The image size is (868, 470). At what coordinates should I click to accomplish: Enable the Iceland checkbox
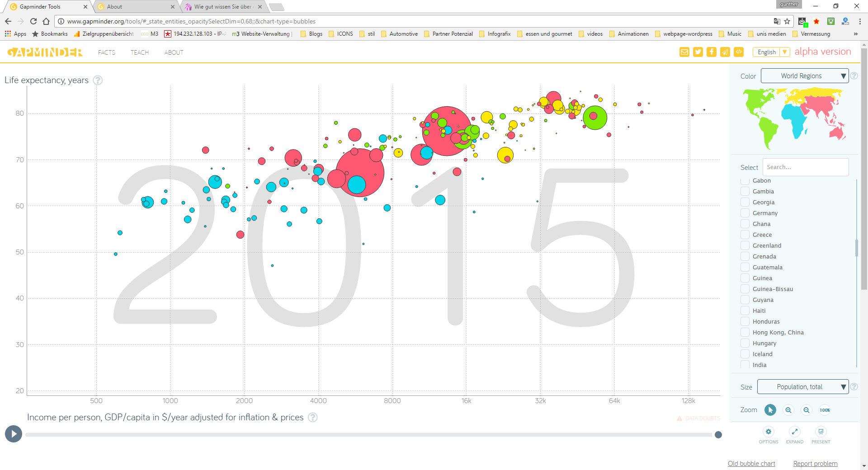(745, 354)
